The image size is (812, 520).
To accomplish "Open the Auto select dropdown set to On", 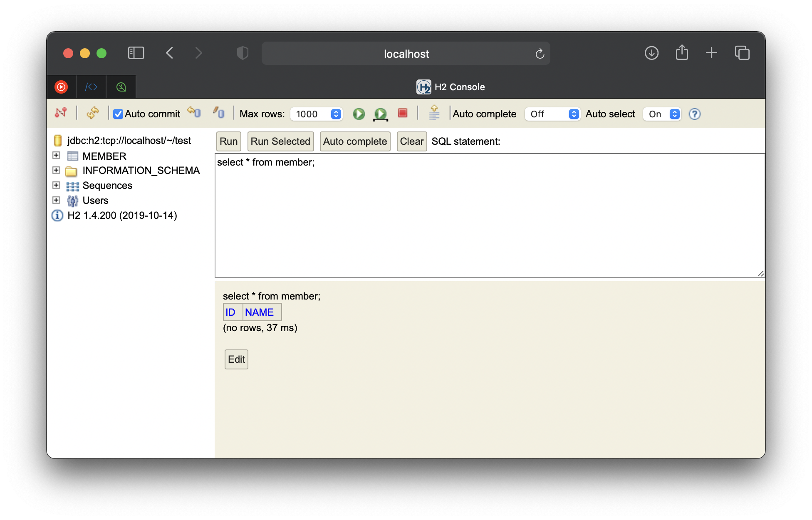I will pos(674,114).
